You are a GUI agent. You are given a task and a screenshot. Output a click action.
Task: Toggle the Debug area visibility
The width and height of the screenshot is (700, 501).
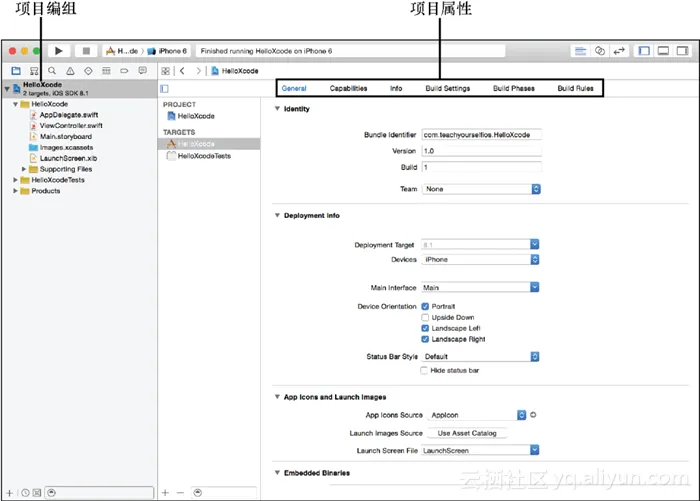tap(663, 51)
